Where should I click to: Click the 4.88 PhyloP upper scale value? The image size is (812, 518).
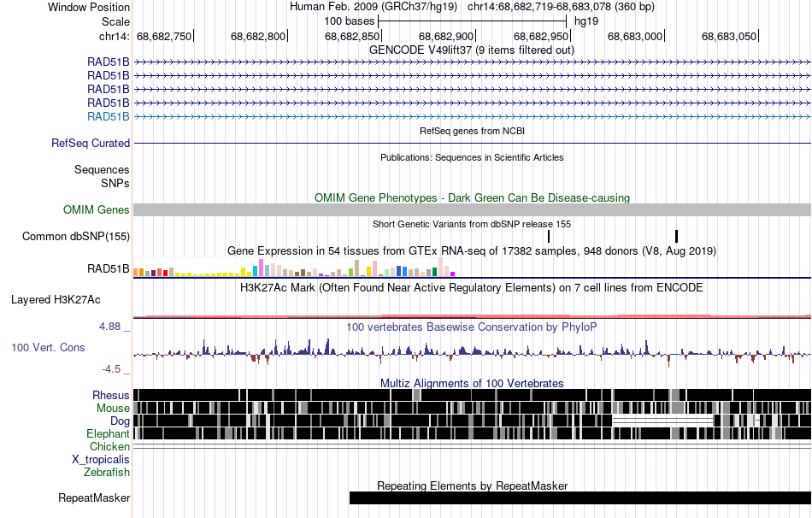[109, 327]
